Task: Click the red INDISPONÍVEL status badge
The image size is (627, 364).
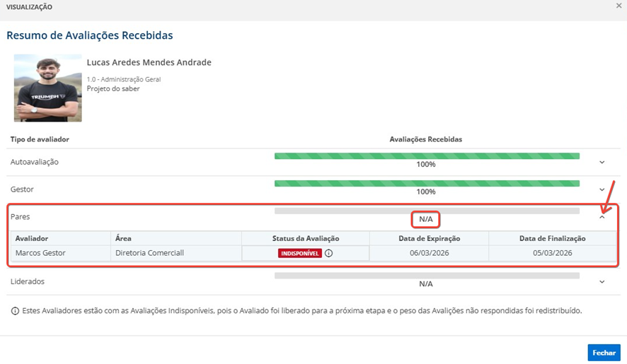Action: (300, 253)
